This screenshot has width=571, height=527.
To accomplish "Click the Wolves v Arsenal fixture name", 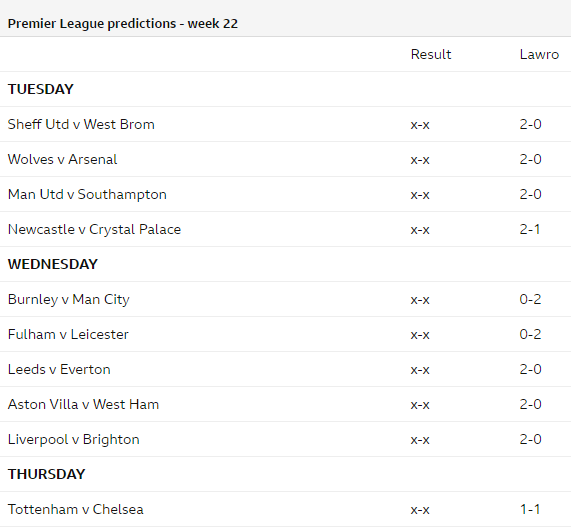I will tap(62, 159).
